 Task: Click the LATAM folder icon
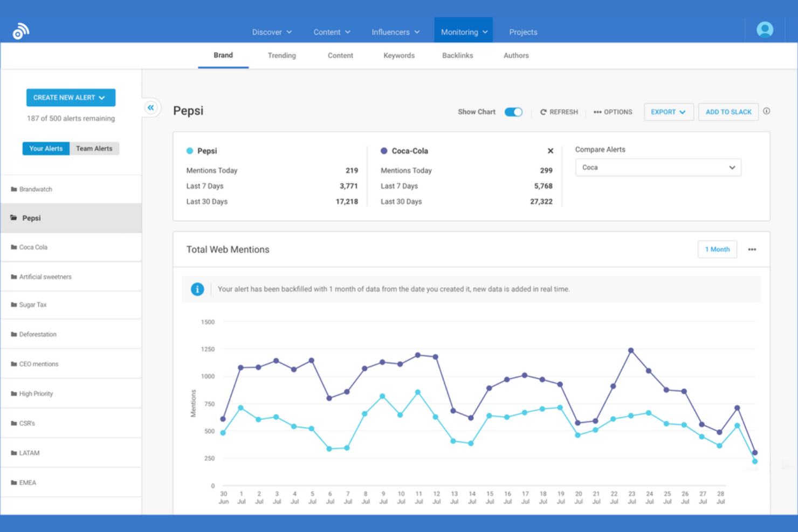pyautogui.click(x=14, y=453)
